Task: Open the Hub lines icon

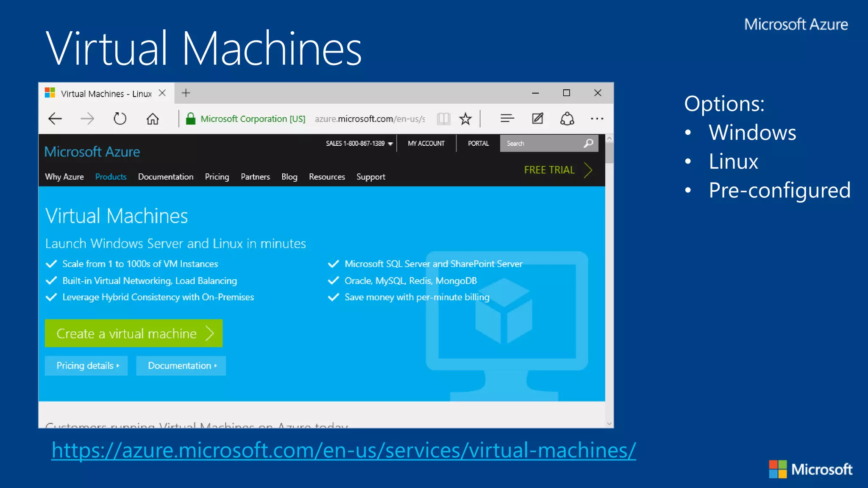Action: point(507,118)
